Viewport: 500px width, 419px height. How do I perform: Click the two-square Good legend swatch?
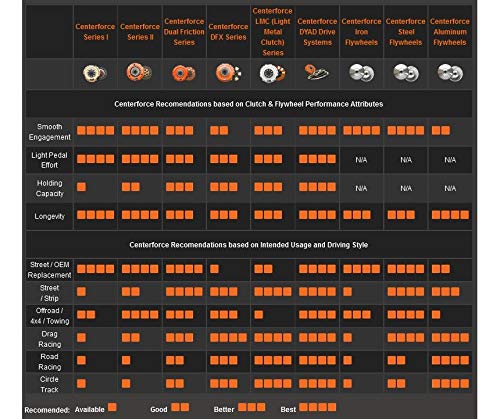(x=180, y=407)
